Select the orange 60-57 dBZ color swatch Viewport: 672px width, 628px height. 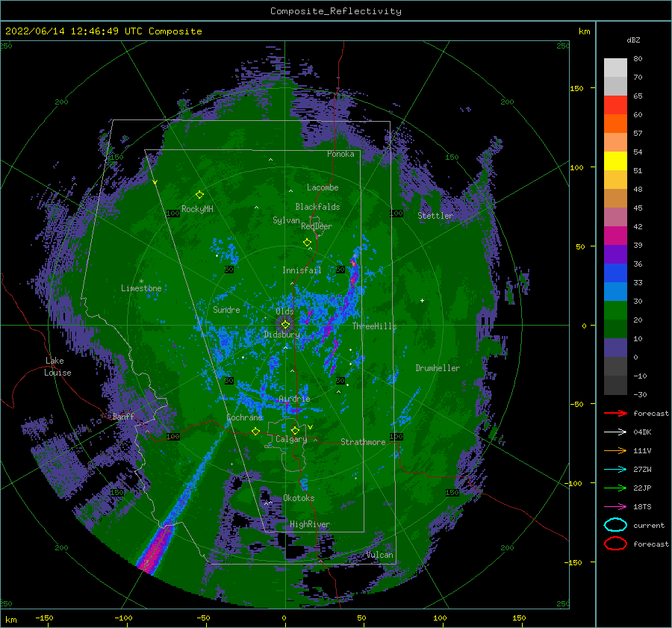coord(615,124)
